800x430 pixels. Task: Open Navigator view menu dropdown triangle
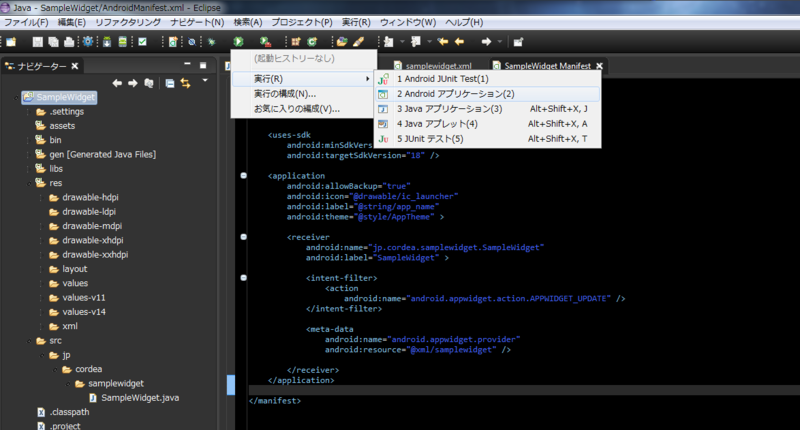[x=205, y=81]
